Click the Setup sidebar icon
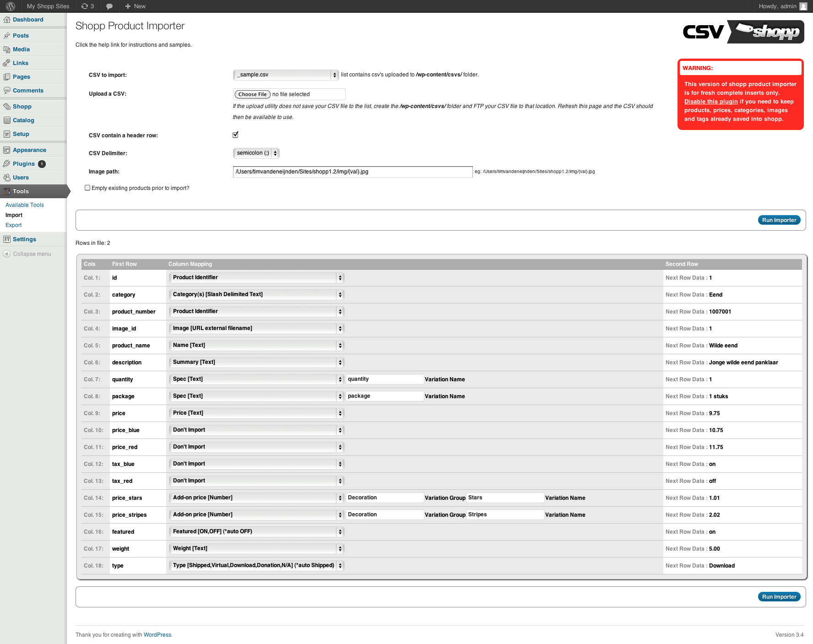The image size is (813, 644). 7,134
